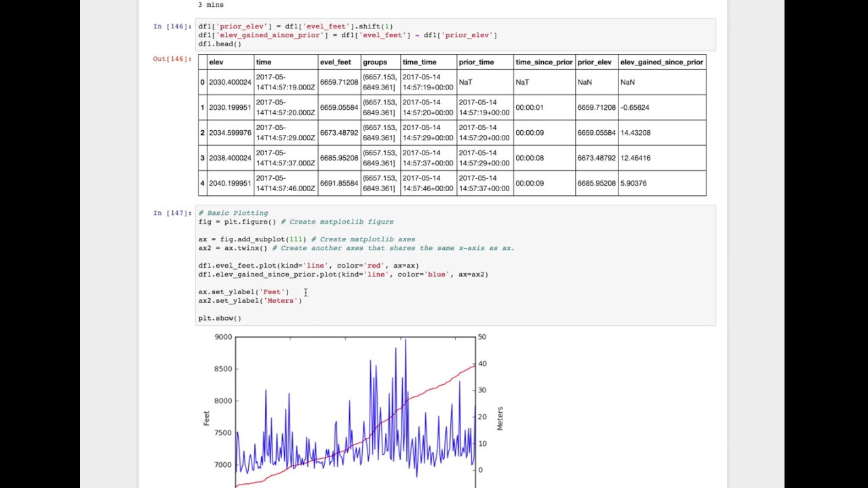Viewport: 868px width, 488px height.
Task: Click the In [147] prompt label
Action: [172, 213]
